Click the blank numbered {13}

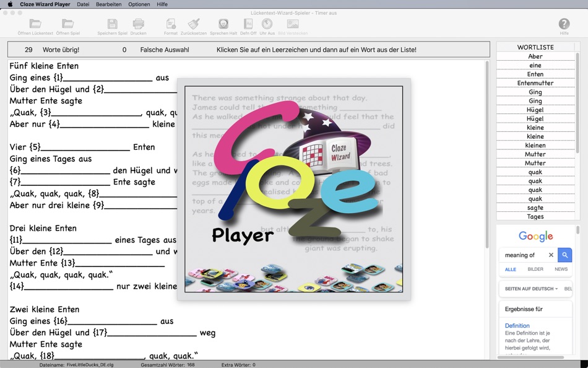pyautogui.click(x=112, y=263)
